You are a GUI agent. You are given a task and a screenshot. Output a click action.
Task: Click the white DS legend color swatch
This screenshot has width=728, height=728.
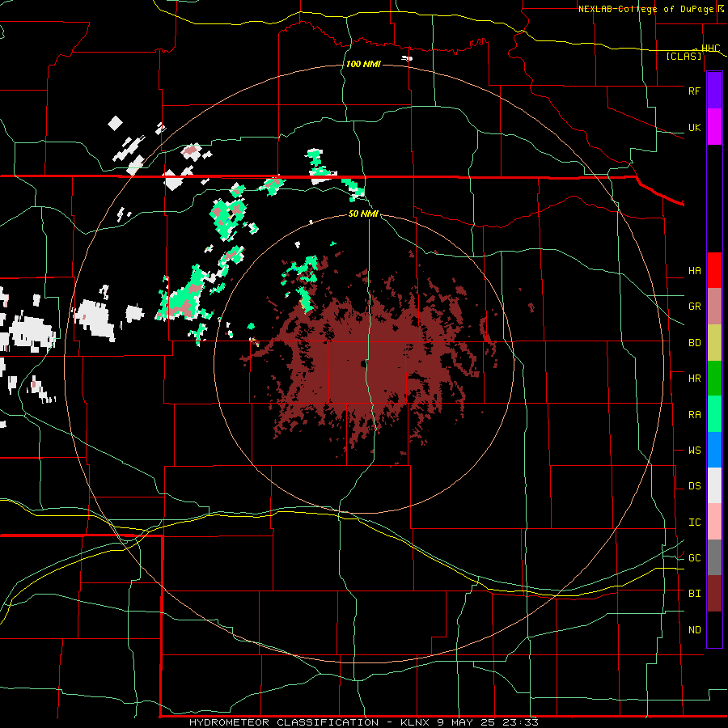[x=714, y=485]
